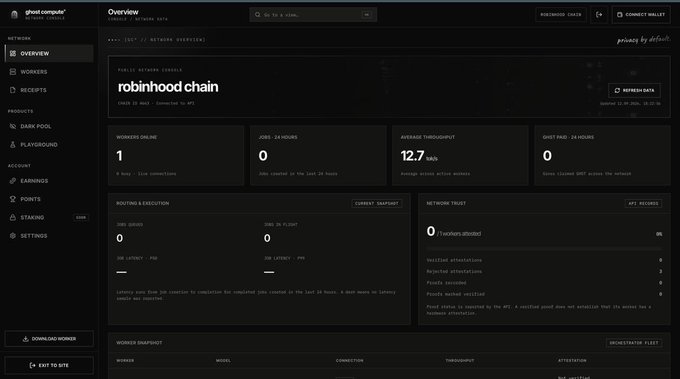
Task: Open Overview grid icon in sidebar
Action: (13, 53)
